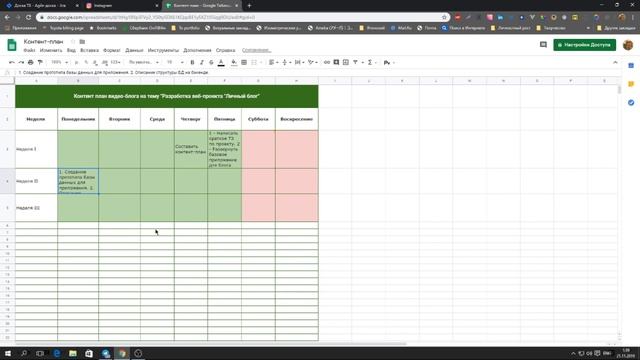The width and height of the screenshot is (640, 360).
Task: Toggle bold formatting
Action: pos(192,62)
